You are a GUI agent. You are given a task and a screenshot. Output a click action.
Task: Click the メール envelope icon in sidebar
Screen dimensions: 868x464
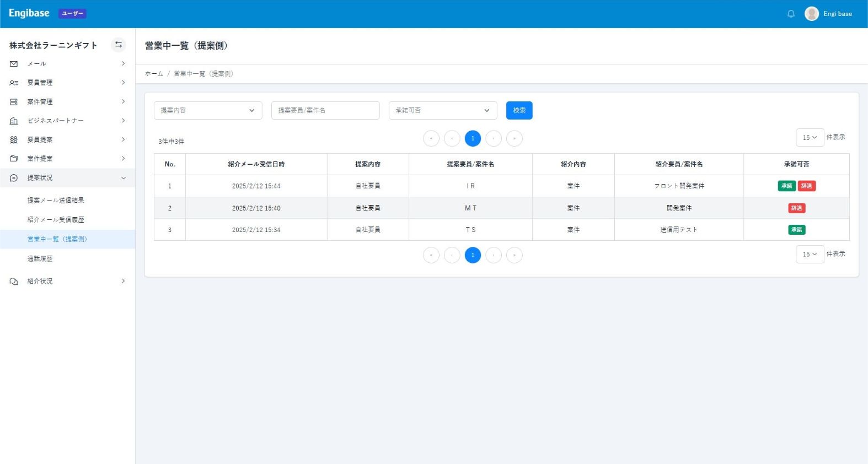coord(14,64)
